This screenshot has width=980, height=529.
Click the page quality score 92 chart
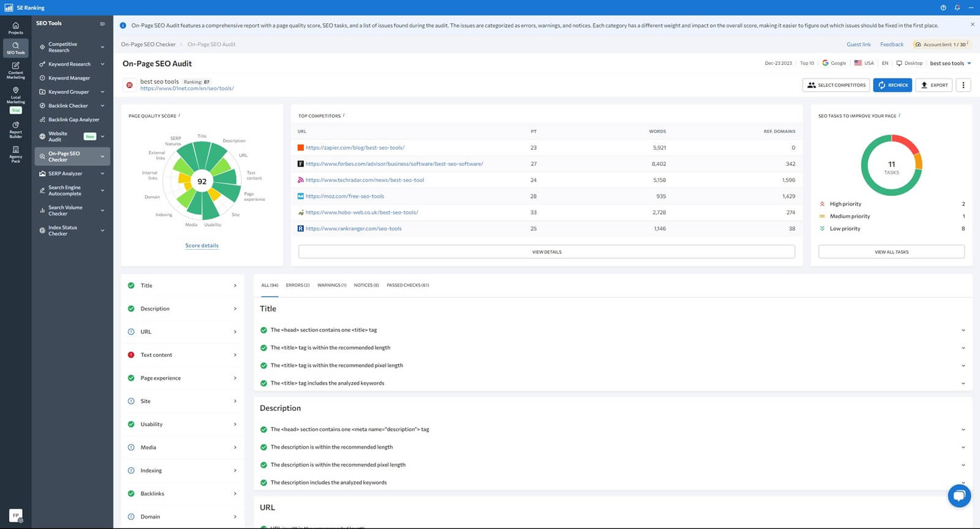(x=202, y=181)
